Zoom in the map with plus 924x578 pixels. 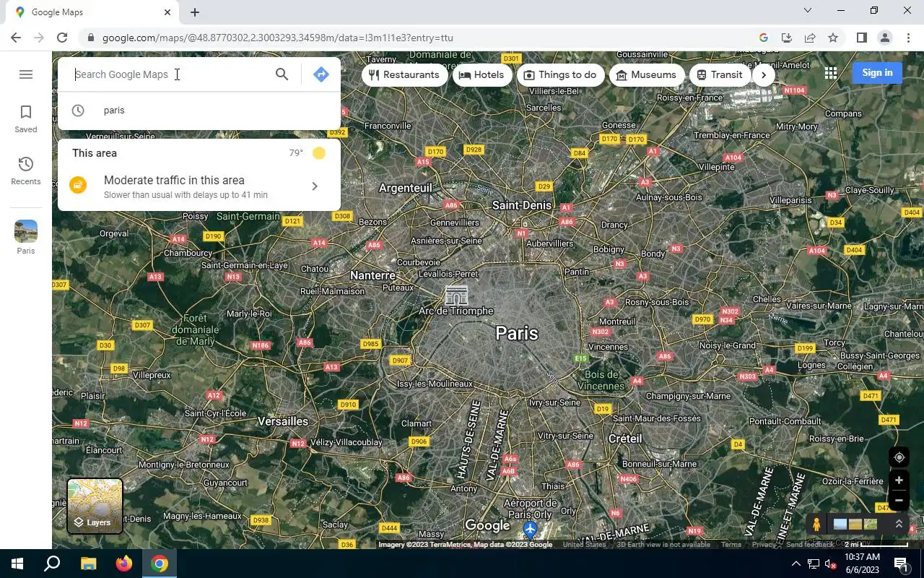coord(899,480)
